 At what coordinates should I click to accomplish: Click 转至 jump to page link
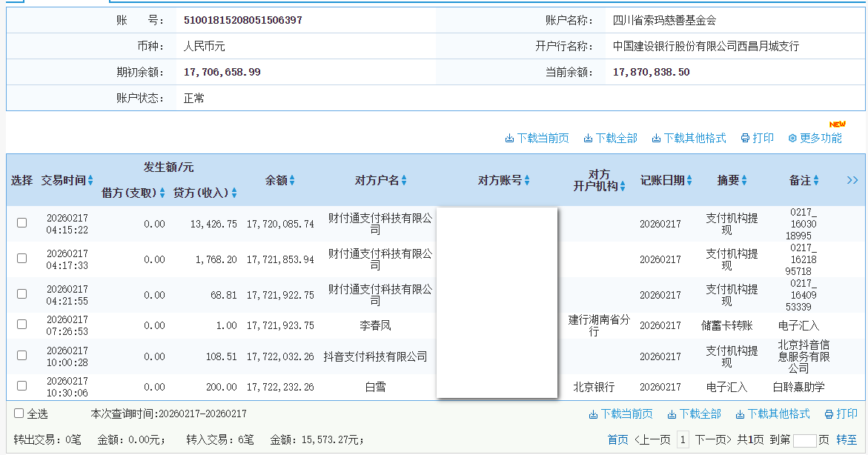[x=847, y=439]
